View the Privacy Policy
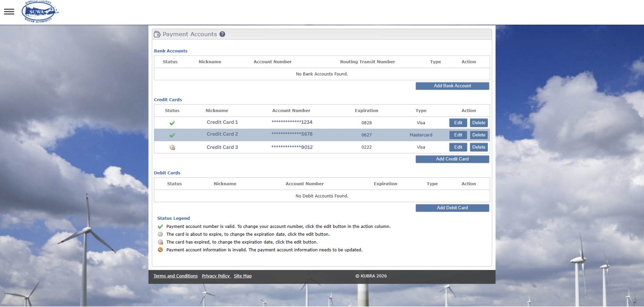This screenshot has width=644, height=307. [216, 276]
